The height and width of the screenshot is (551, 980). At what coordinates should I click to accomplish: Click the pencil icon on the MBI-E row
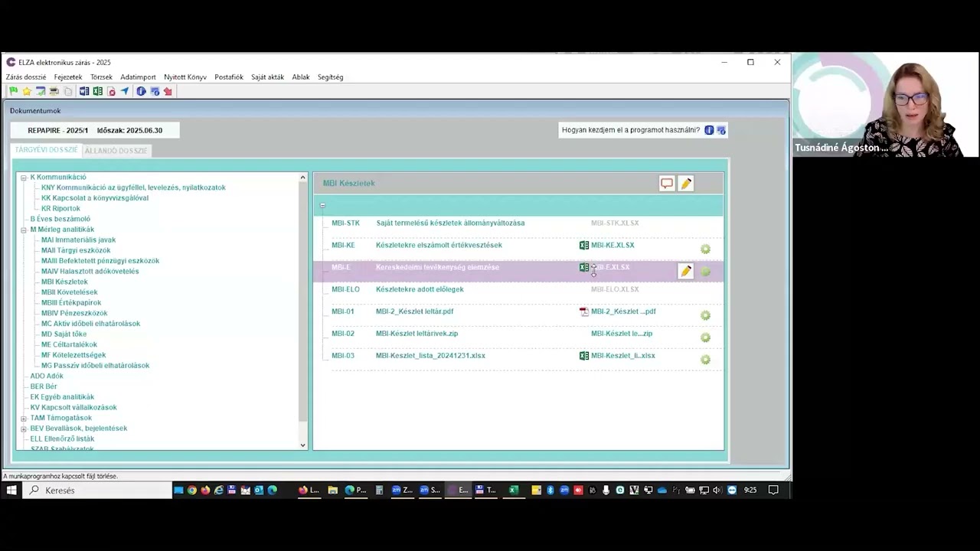pos(686,272)
